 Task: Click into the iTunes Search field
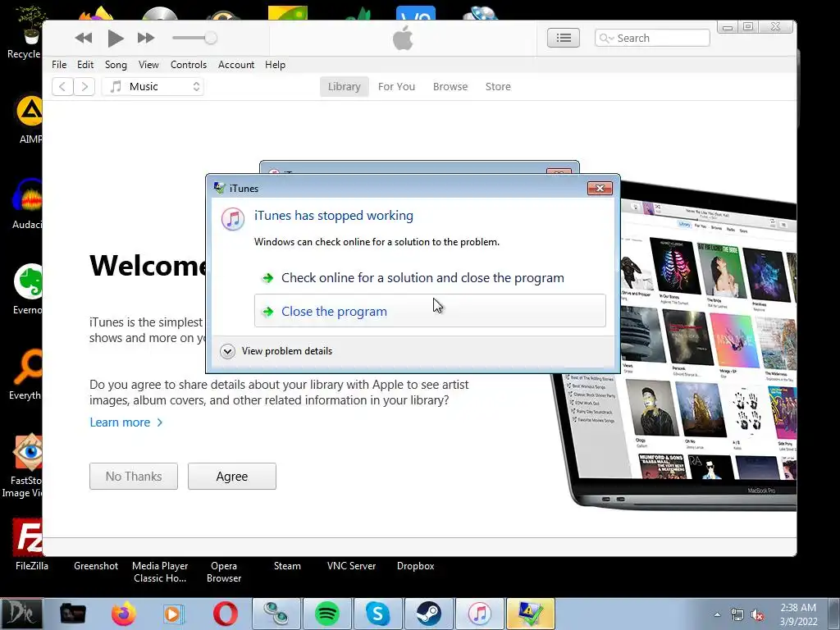pos(652,38)
